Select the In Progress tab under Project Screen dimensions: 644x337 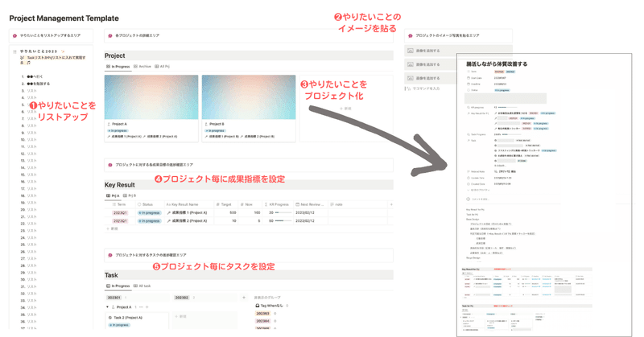click(118, 67)
